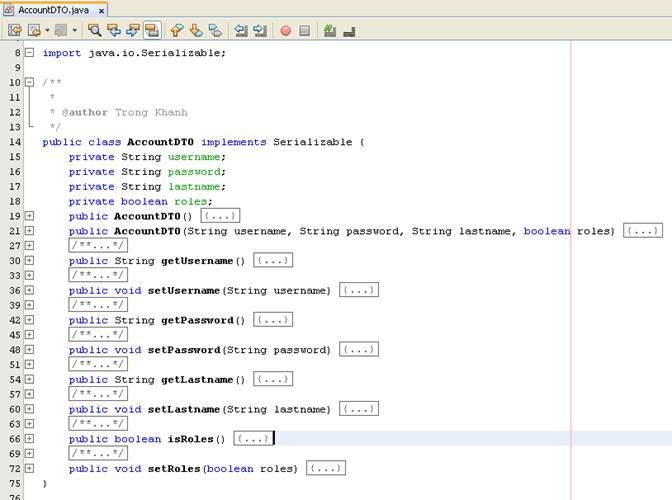672x500 pixels.
Task: Expand isRoles fold on line 66
Action: pos(29,439)
